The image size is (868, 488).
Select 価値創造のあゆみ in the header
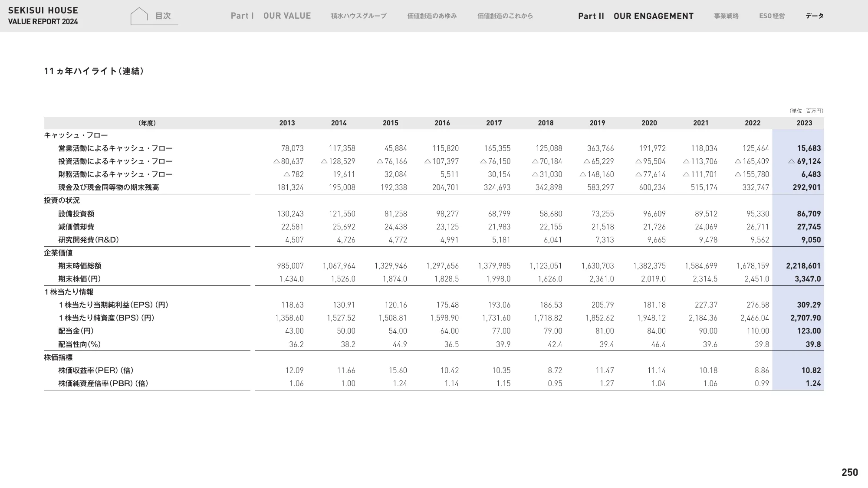[x=432, y=16]
